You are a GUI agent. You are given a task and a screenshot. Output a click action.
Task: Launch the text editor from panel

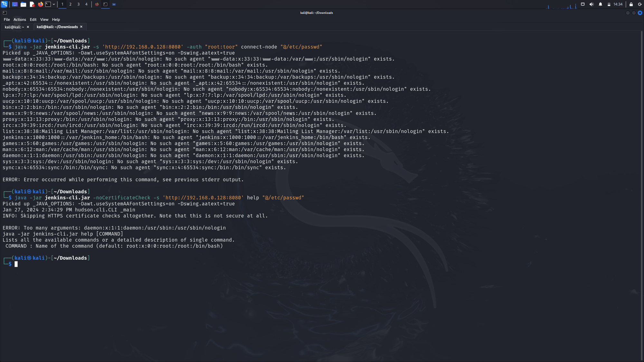point(32,4)
